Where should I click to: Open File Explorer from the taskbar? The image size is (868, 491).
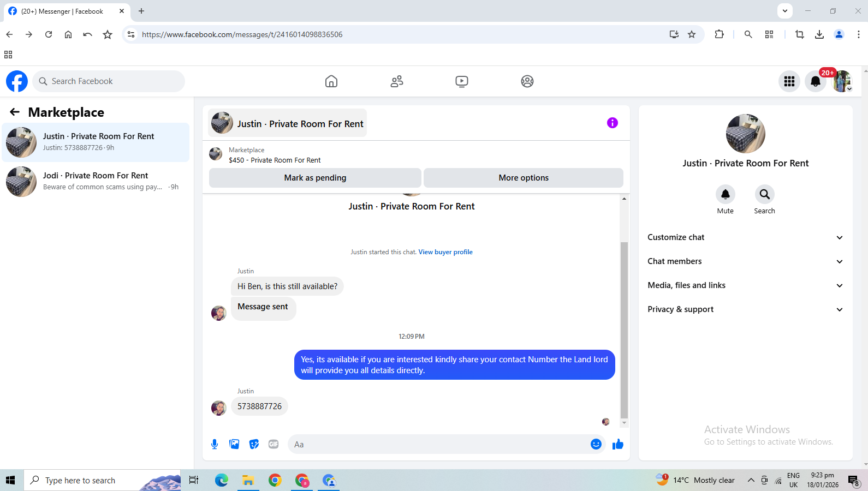248,480
